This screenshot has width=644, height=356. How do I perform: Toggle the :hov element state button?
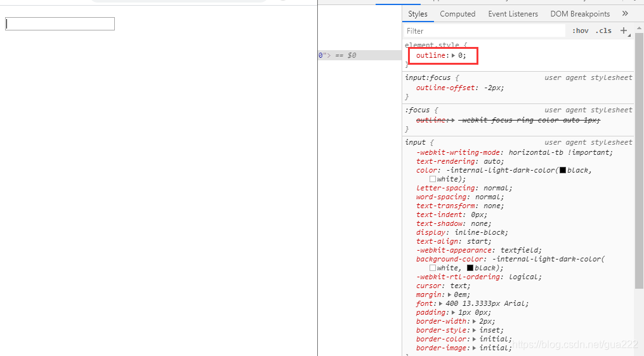(x=581, y=31)
